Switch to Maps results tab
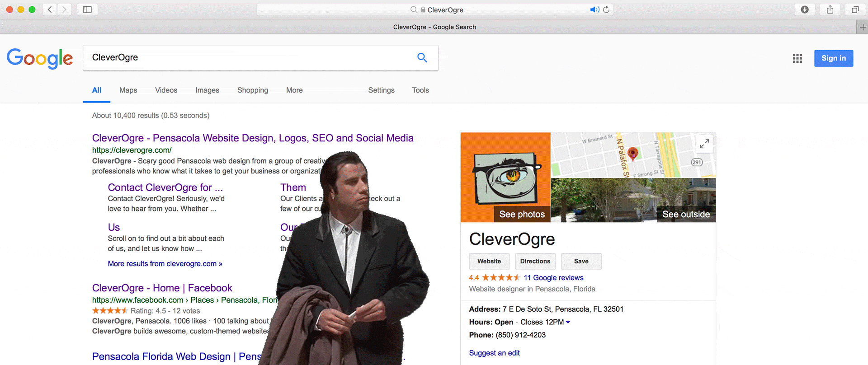The height and width of the screenshot is (365, 868). 128,90
